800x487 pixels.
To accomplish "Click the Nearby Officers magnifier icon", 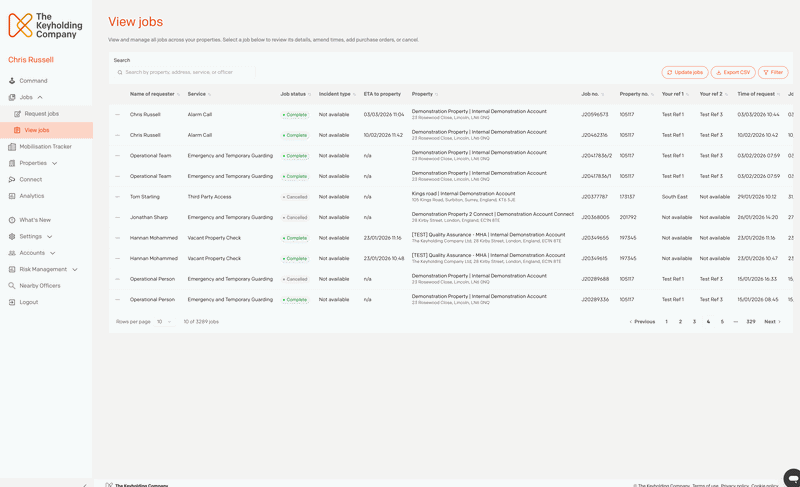I will tap(12, 286).
